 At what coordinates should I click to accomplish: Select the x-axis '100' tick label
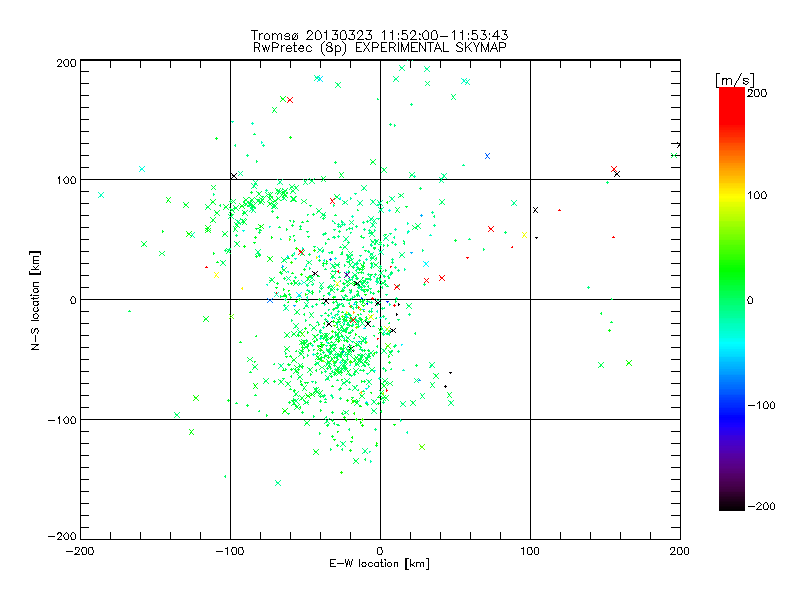(530, 551)
